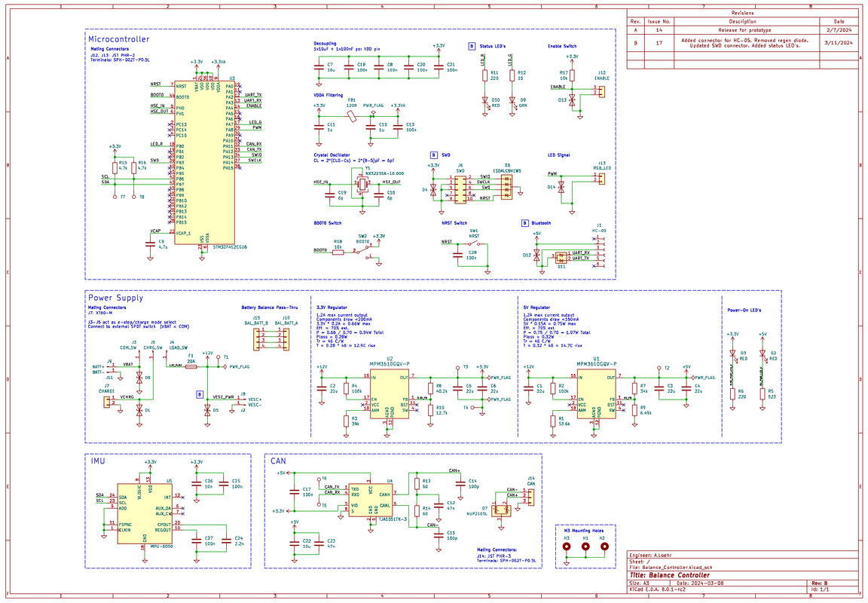
Task: Click the revision date 3/11/2024
Action: [838, 43]
